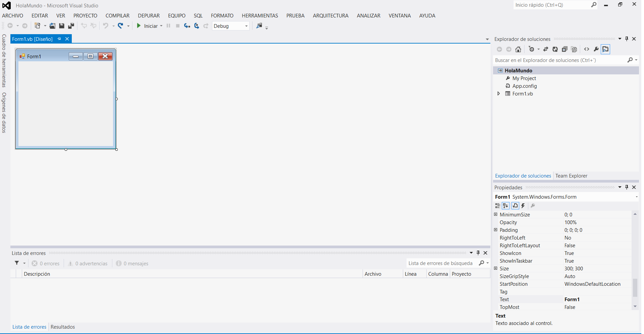Toggle Categorized view in Propiedades
Image resolution: width=644 pixels, height=334 pixels.
pyautogui.click(x=497, y=206)
